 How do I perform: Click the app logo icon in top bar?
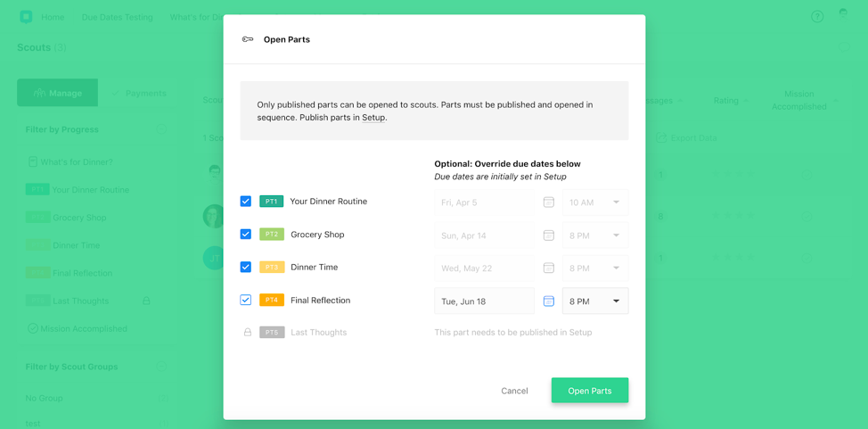(x=26, y=17)
